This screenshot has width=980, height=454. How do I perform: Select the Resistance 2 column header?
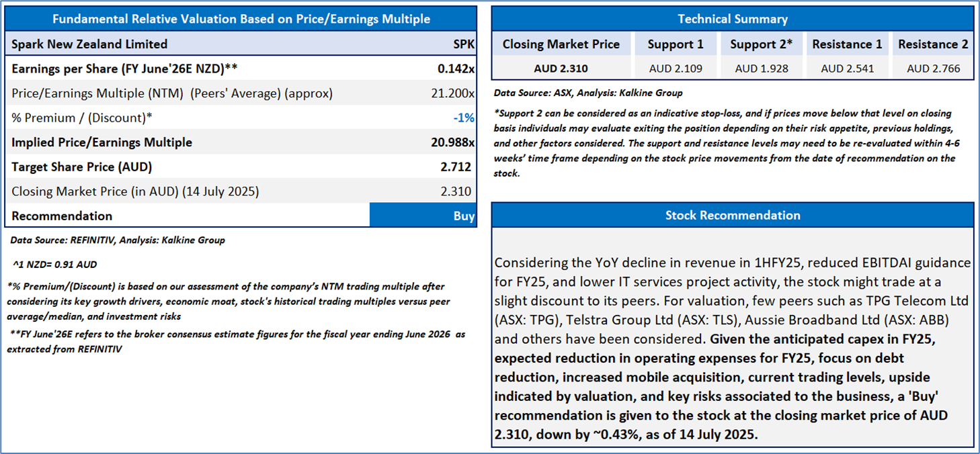(933, 44)
